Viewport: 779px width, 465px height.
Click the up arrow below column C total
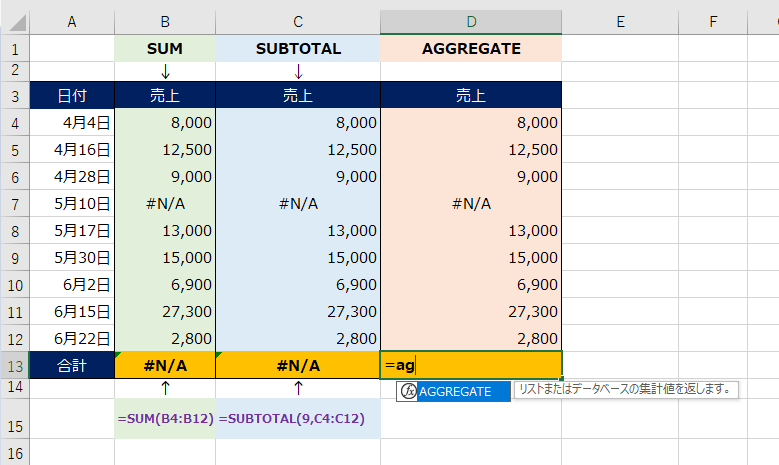click(x=298, y=387)
